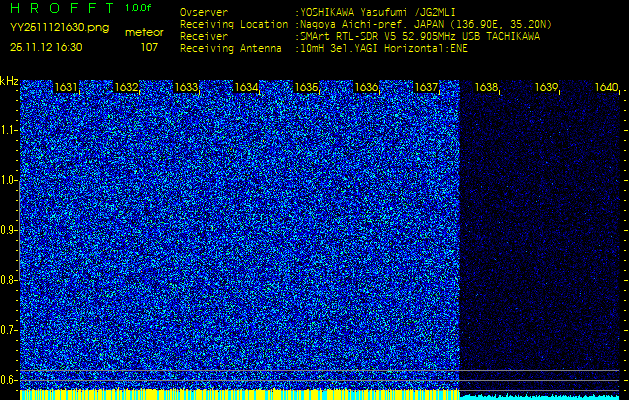Click observer name YOSHIKAWA Yasufumi /JG2MLI
The height and width of the screenshot is (400, 629).
[x=378, y=12]
